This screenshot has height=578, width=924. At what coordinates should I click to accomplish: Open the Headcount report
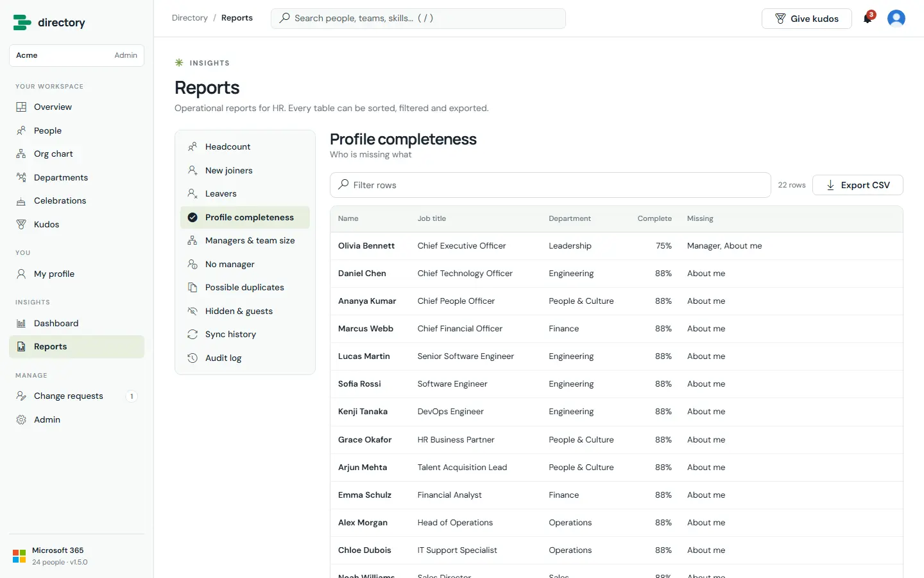point(245,147)
